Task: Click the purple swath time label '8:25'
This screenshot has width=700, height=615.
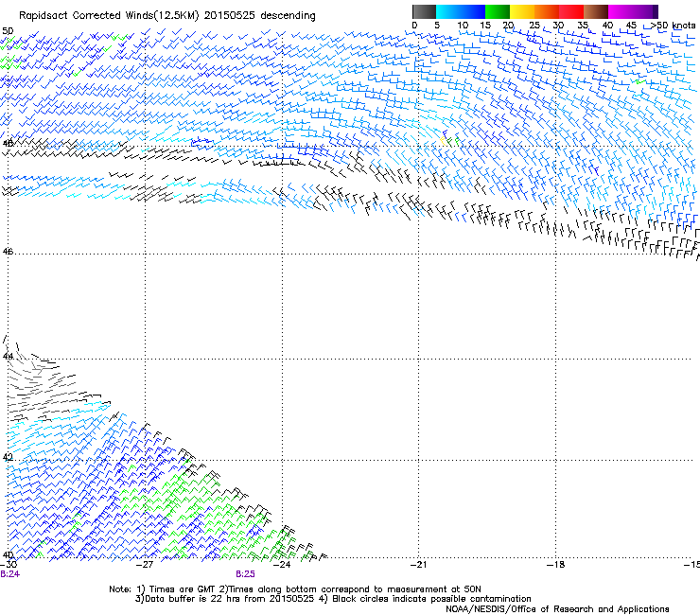Action: tap(245, 574)
